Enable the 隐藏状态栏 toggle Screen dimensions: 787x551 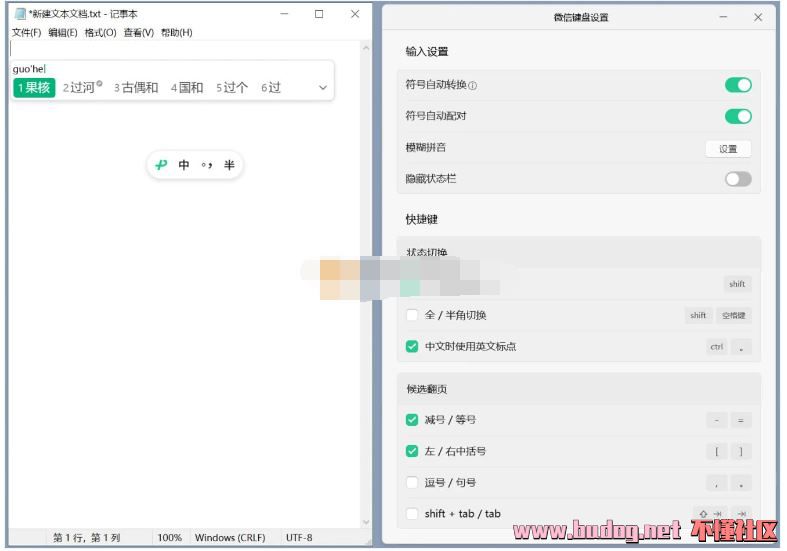tap(737, 179)
